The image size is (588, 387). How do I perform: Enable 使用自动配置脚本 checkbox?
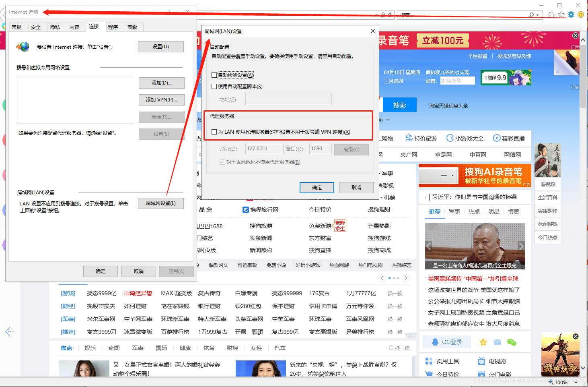[x=214, y=87]
